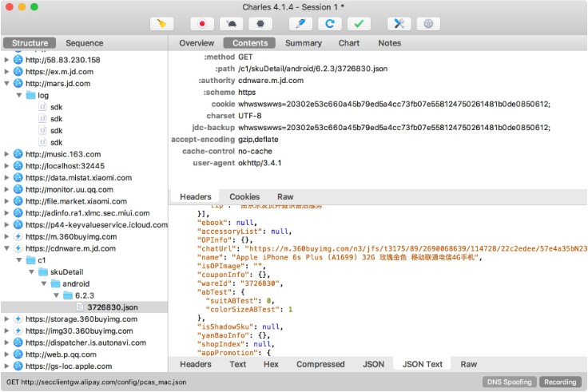The image size is (588, 392).
Task: Switch response view to Hex tab
Action: (x=271, y=364)
